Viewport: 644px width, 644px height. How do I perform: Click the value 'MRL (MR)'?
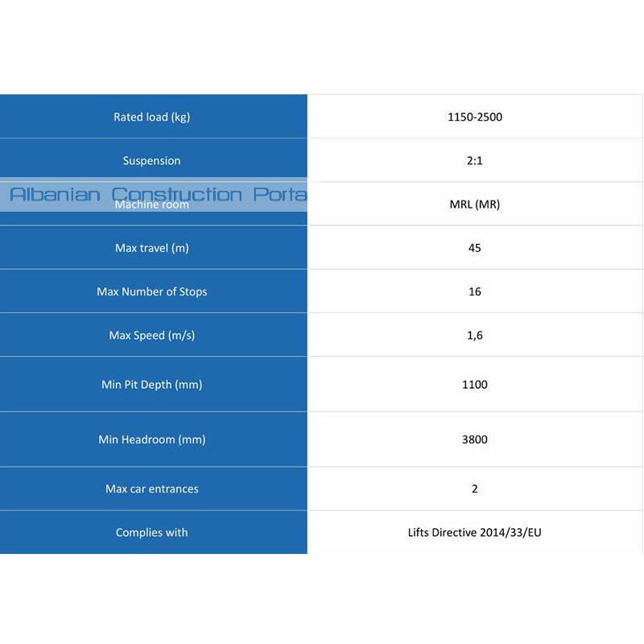pyautogui.click(x=475, y=204)
